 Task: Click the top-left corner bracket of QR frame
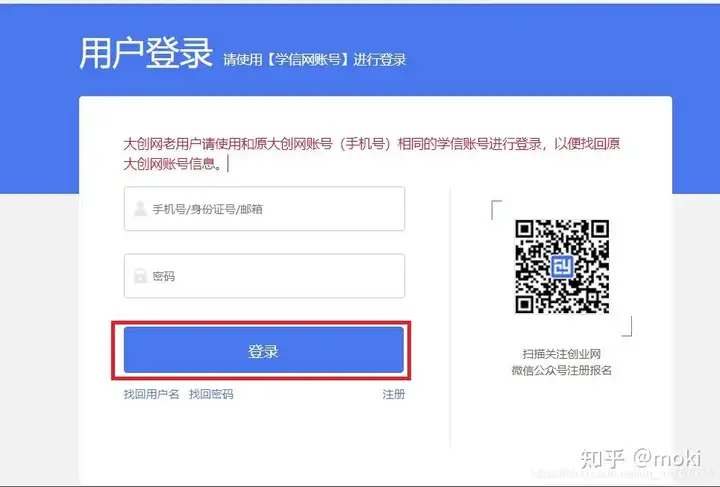click(496, 210)
